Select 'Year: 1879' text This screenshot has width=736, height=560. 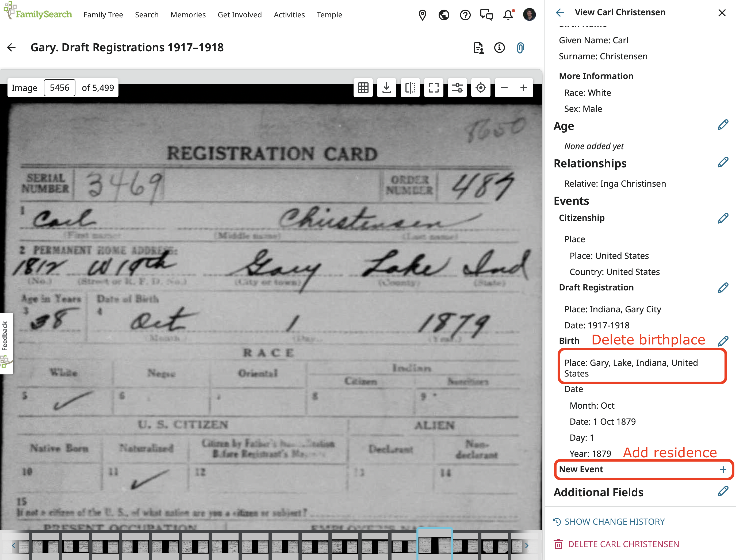click(590, 454)
